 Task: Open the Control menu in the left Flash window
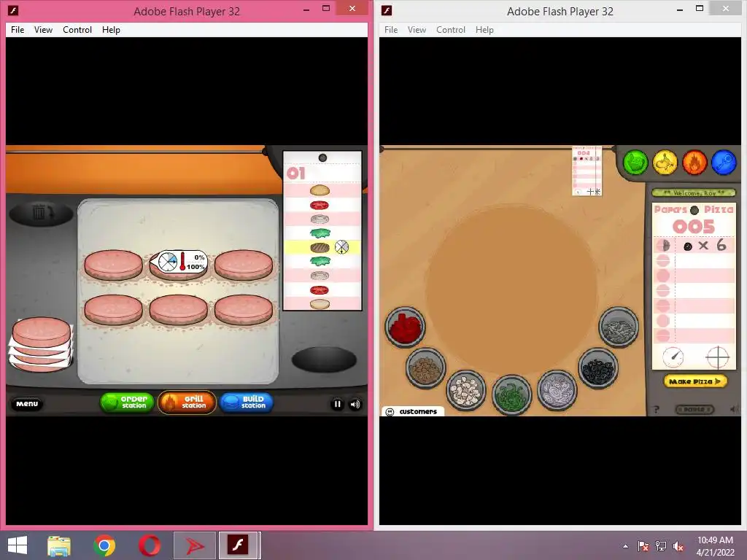[x=77, y=29]
